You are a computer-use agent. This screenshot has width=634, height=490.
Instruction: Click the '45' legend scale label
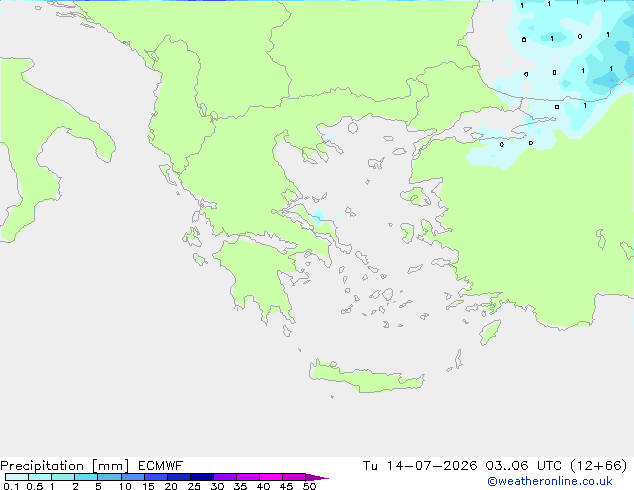286,486
